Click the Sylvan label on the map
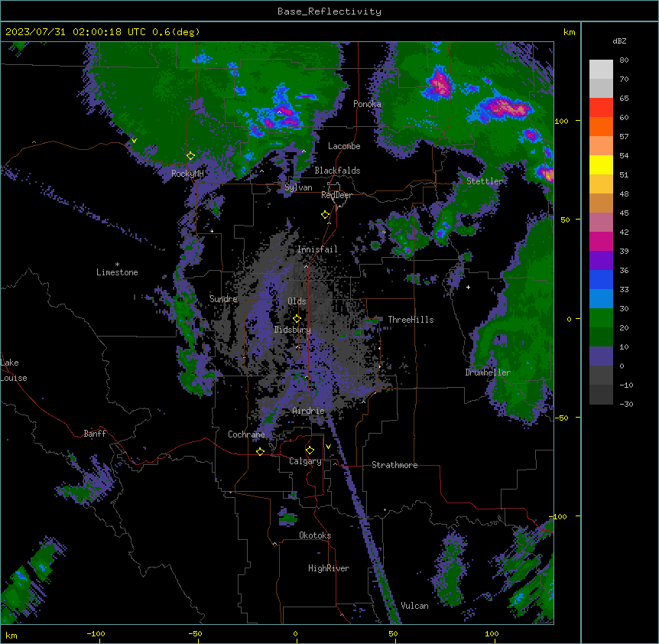 pyautogui.click(x=298, y=187)
